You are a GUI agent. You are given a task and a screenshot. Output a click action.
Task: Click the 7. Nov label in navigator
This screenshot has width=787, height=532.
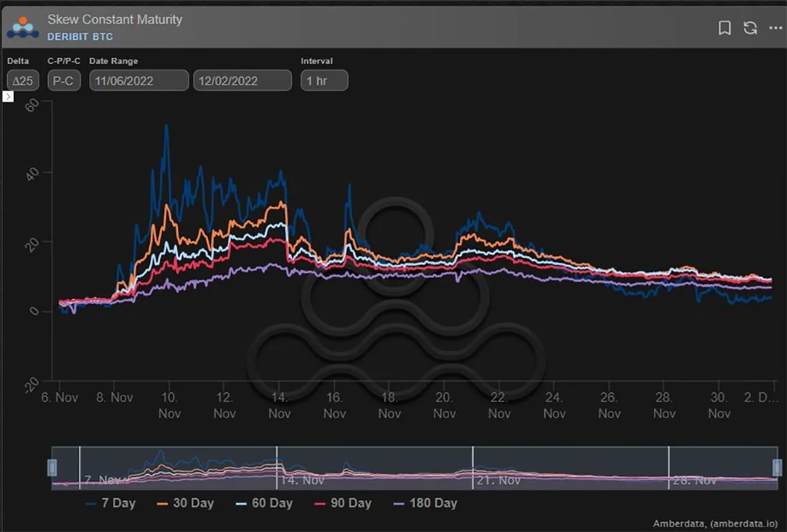[x=102, y=480]
